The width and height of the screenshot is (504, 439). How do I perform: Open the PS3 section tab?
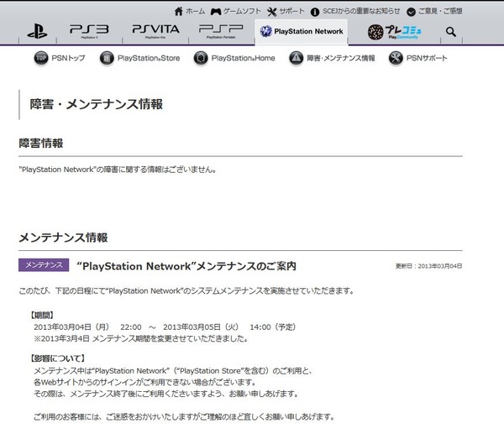(x=89, y=31)
